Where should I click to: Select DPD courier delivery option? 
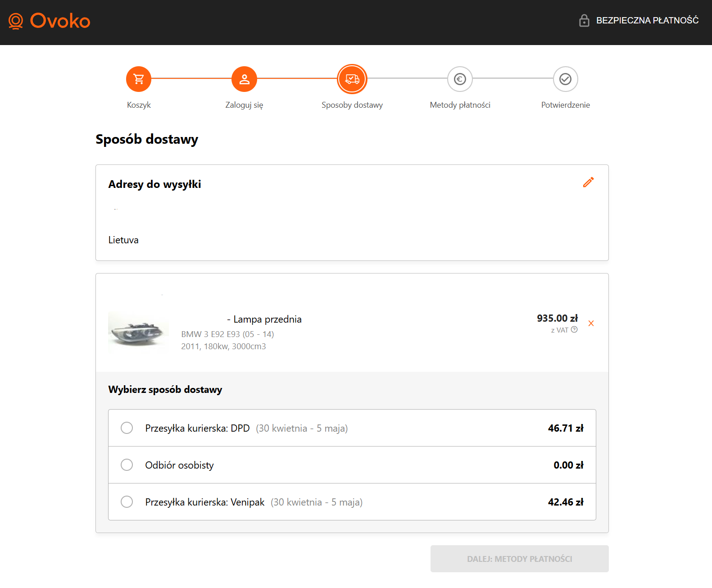click(352, 428)
